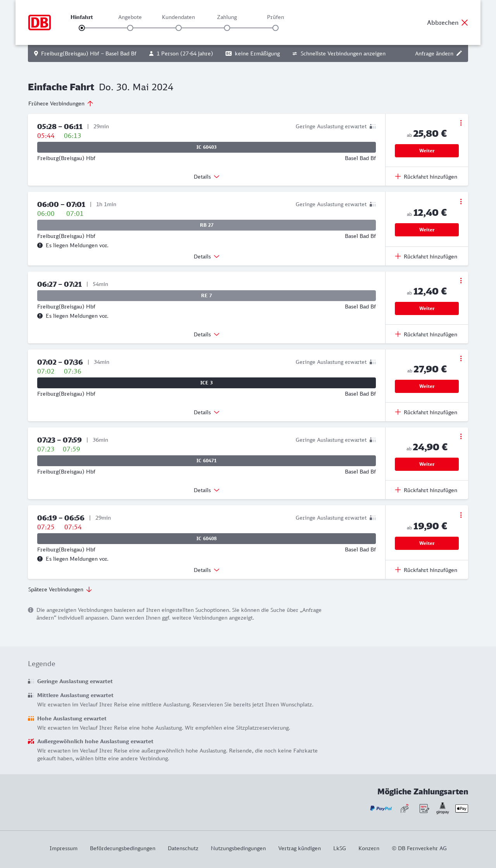Expand Details for the RE 7 connection
This screenshot has height=868, width=496.
click(x=207, y=334)
